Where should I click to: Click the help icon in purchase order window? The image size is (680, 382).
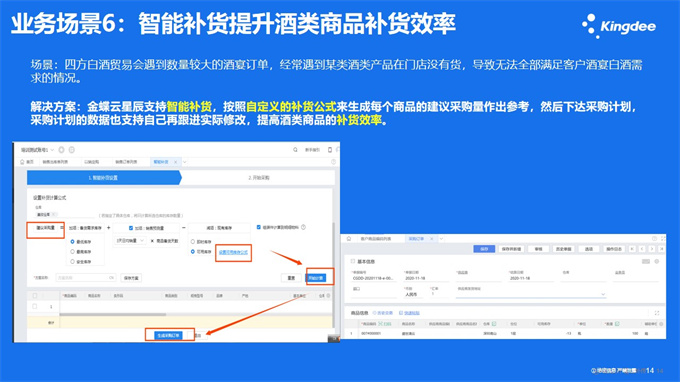(654, 238)
